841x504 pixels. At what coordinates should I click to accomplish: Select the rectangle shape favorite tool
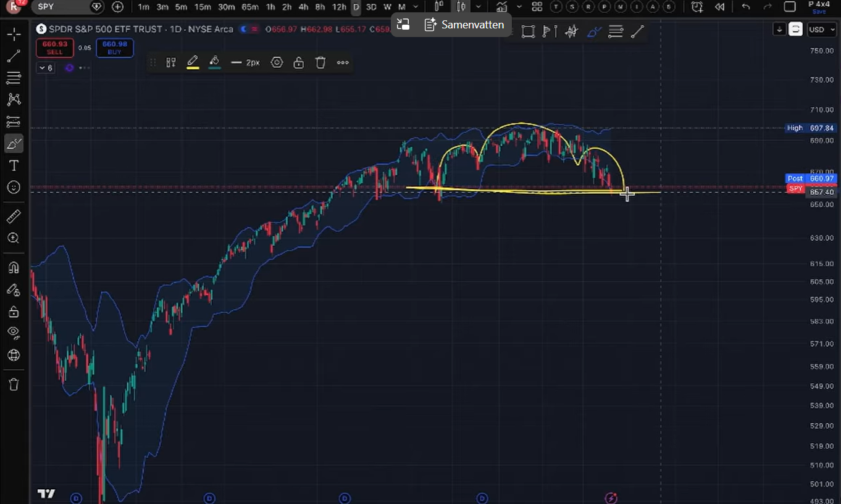click(x=528, y=31)
